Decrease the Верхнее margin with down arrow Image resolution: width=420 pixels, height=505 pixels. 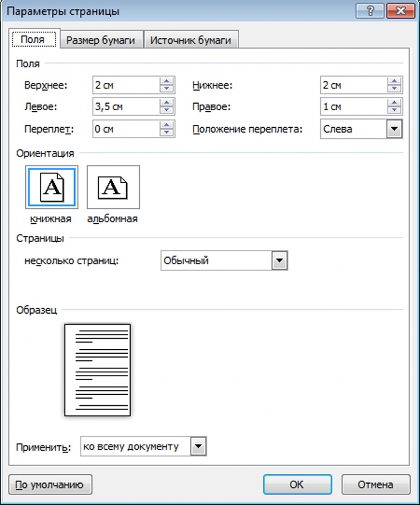pos(167,89)
